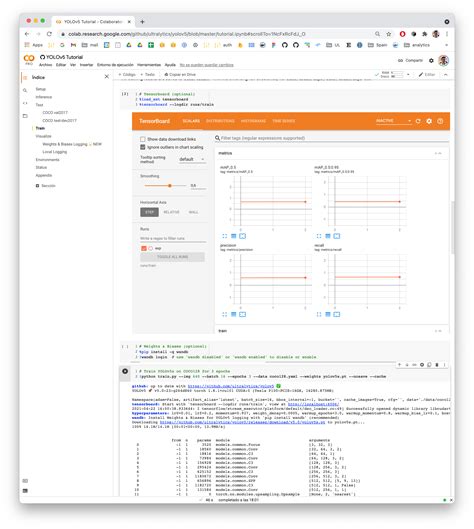This screenshot has width=474, height=529.
Task: Expand the precision chart to full size
Action: (225, 314)
